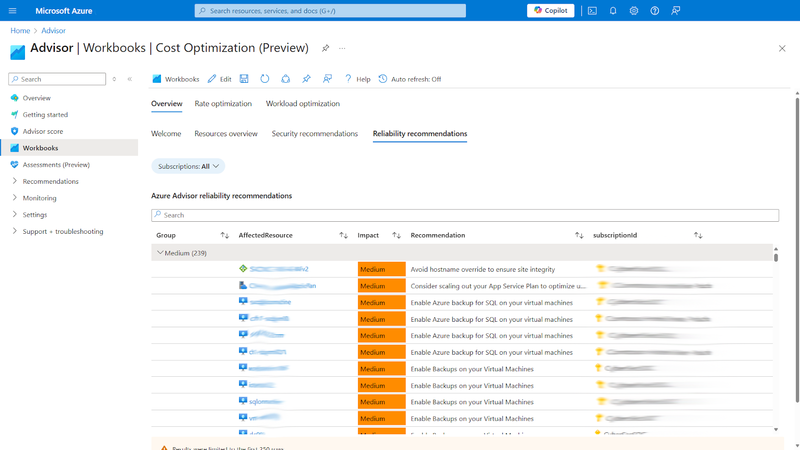Click the Copilot button
This screenshot has height=450, width=800.
coord(551,11)
